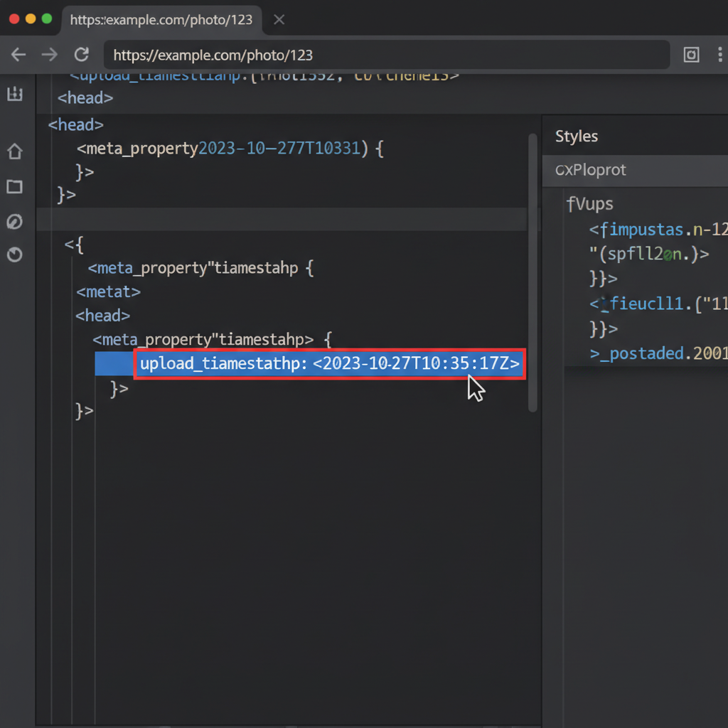728x728 pixels.
Task: Click the <fimpustas.n-12 style line
Action: [658, 230]
